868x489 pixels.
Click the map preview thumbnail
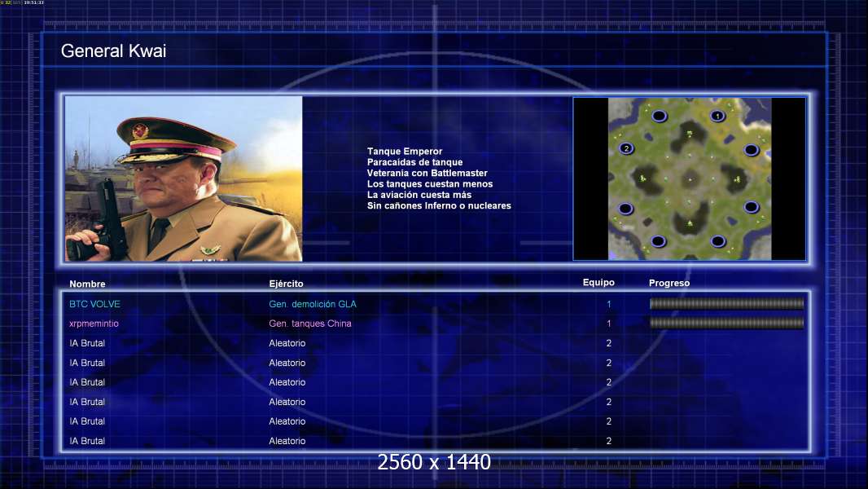coord(689,178)
